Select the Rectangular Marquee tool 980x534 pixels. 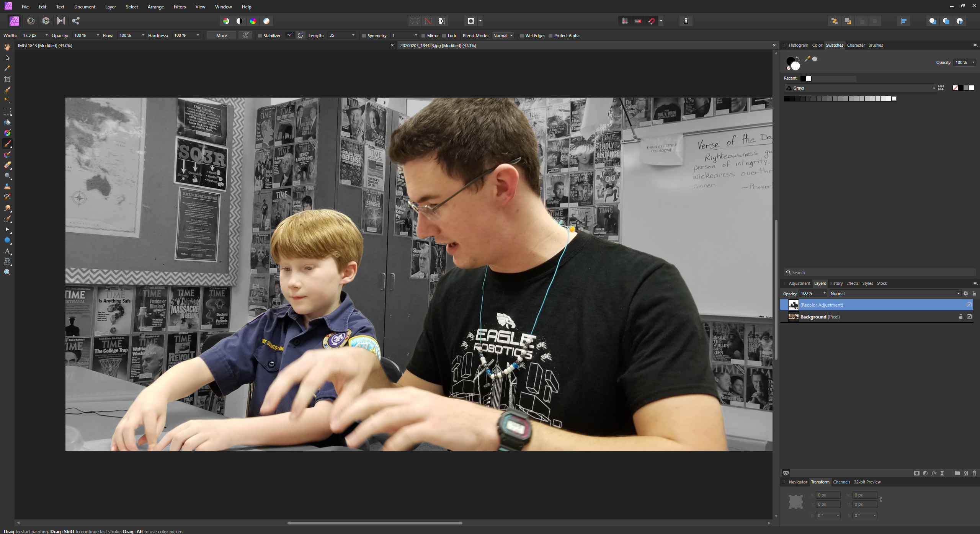[x=7, y=112]
